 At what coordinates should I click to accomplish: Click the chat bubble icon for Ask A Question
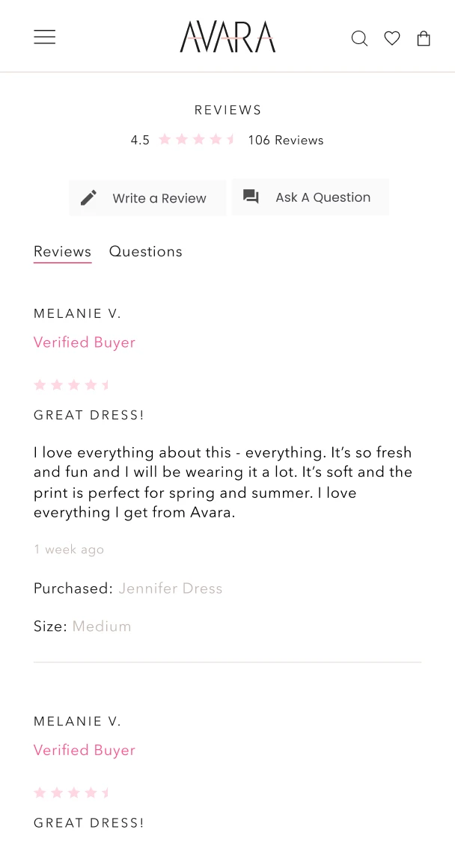tap(251, 197)
